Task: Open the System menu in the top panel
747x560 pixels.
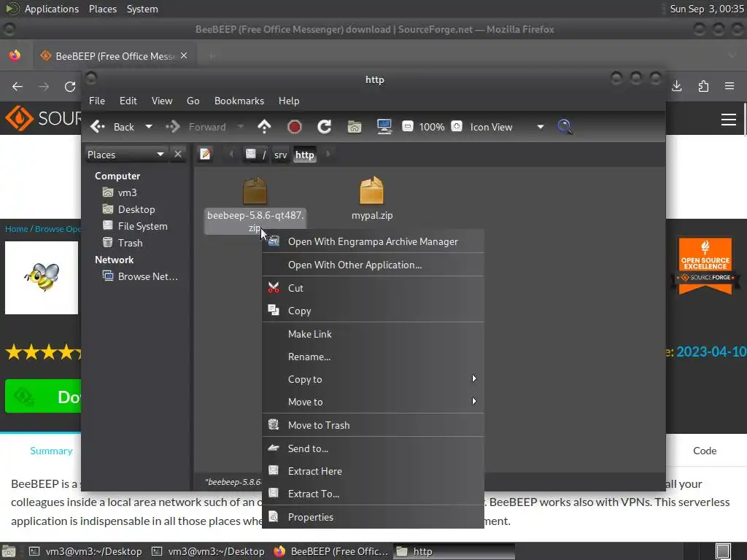Action: (x=142, y=9)
